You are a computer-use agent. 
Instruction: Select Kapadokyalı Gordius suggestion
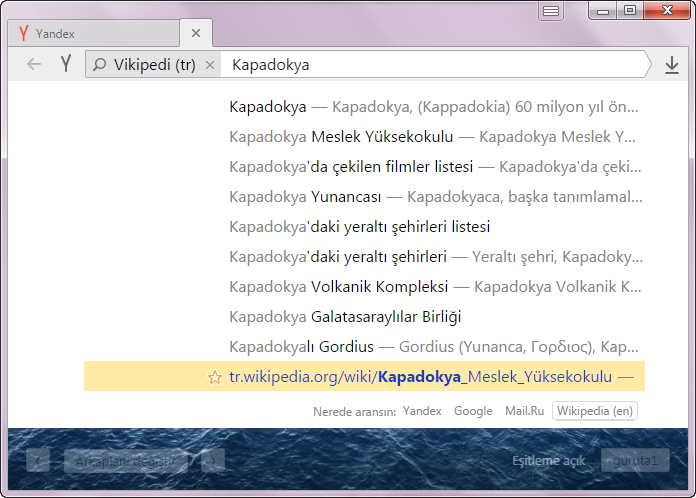(x=364, y=347)
